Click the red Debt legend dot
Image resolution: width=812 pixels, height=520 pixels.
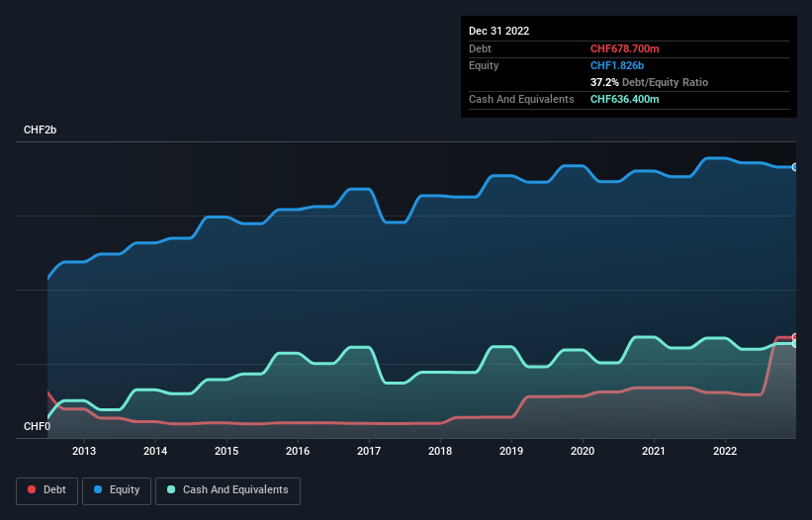point(34,490)
